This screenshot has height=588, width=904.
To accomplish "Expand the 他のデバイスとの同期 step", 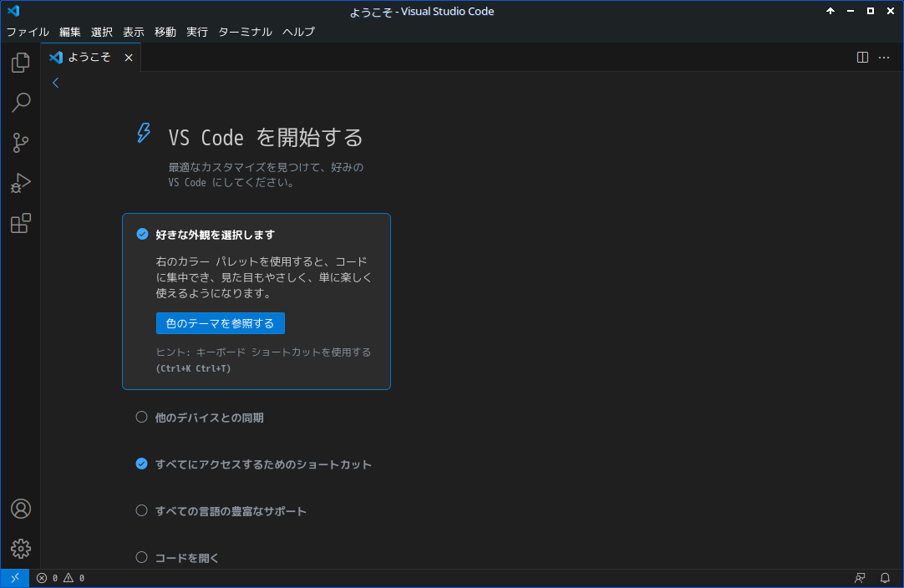I will tap(209, 418).
